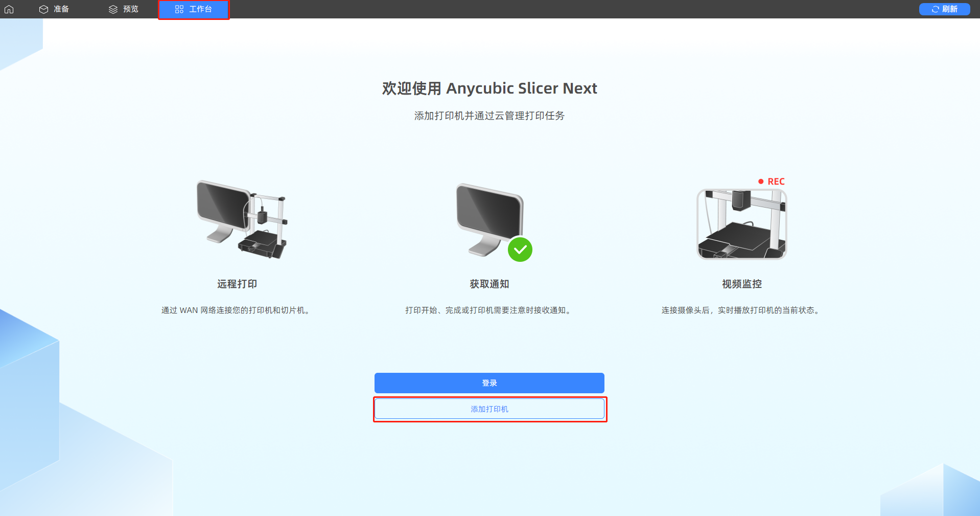Image resolution: width=980 pixels, height=516 pixels.
Task: Click the video monitoring printer illustration
Action: click(x=742, y=224)
